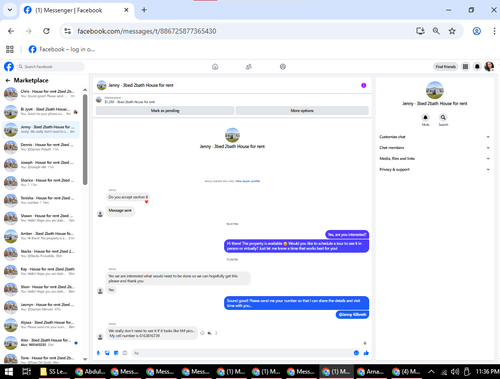The image size is (500, 379).
Task: Open Shawn house for rent conversation
Action: (41, 218)
